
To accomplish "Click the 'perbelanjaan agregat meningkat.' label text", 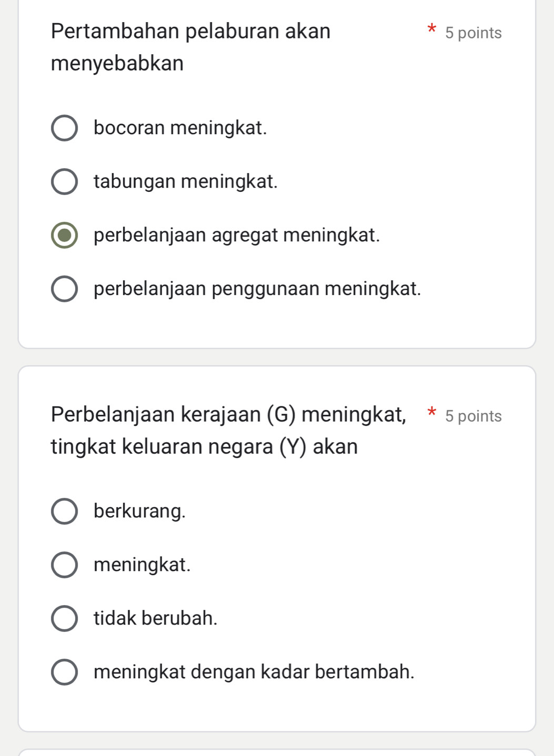I will [x=236, y=235].
